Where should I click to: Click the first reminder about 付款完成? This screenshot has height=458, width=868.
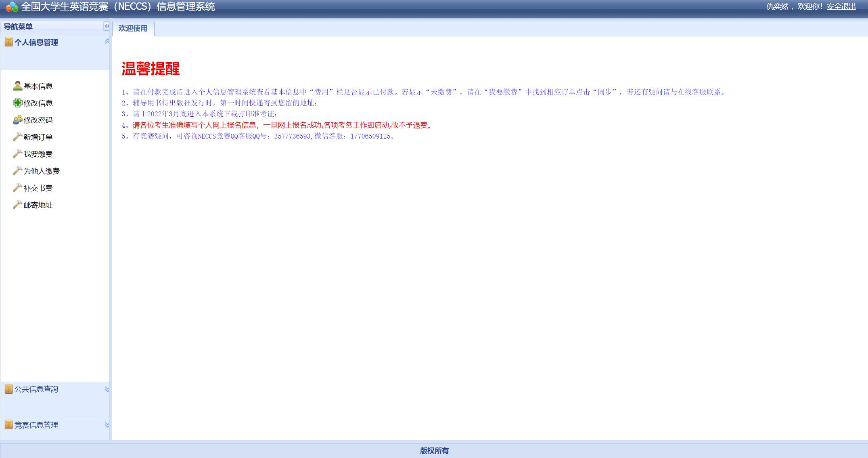tap(424, 92)
